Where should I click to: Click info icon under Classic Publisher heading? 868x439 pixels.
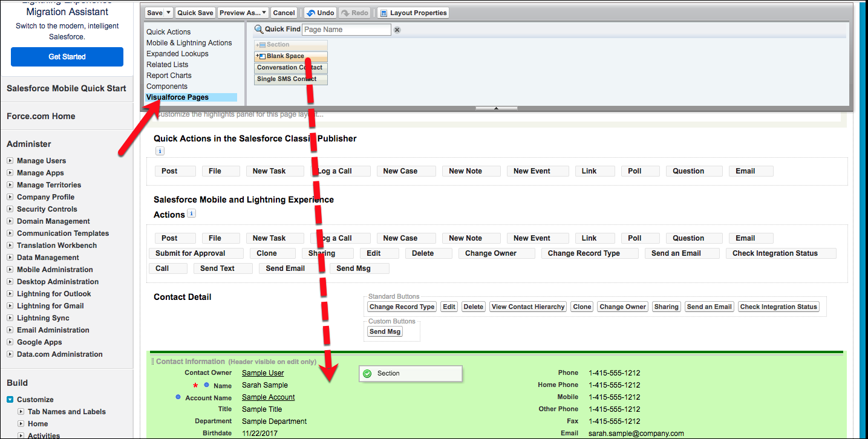tap(160, 151)
